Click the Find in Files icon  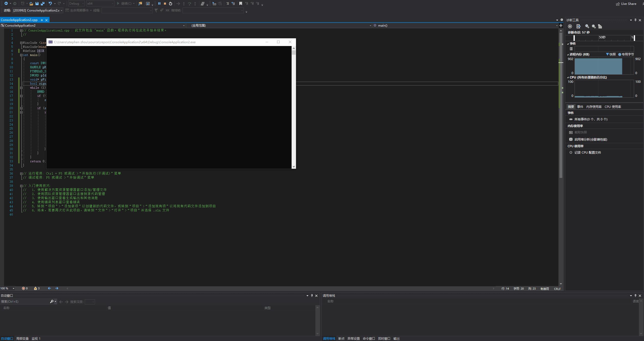click(140, 4)
